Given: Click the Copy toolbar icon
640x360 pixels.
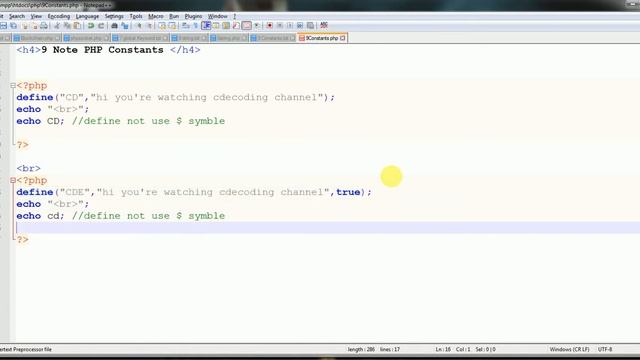Looking at the screenshot, I should [67, 26].
